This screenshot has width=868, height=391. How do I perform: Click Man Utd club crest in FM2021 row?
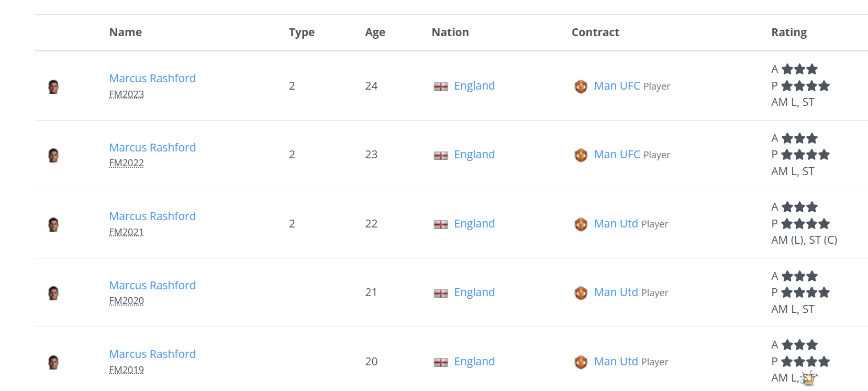581,224
